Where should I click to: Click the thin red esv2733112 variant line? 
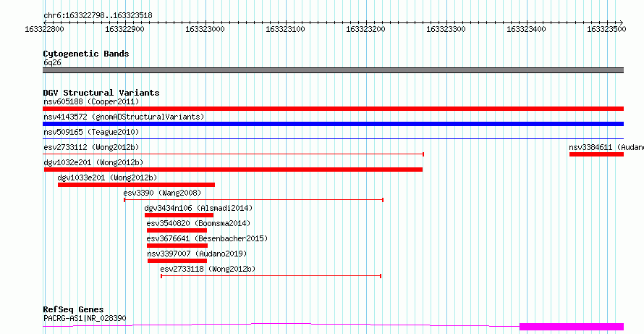[x=233, y=154]
